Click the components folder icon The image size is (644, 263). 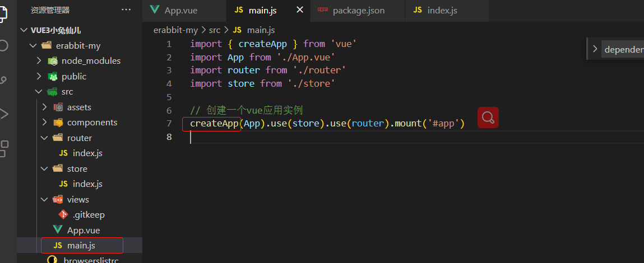[x=58, y=123]
